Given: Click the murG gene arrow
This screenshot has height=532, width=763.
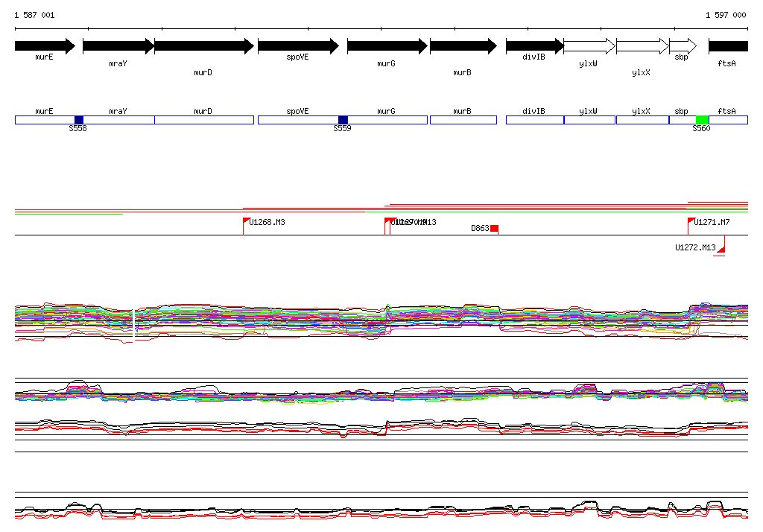Looking at the screenshot, I should coord(387,46).
